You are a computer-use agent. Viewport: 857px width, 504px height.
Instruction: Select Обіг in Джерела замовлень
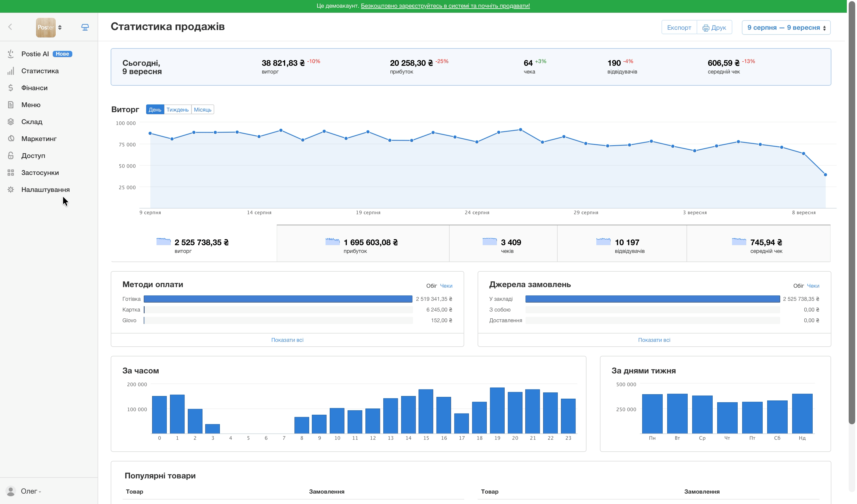[798, 286]
